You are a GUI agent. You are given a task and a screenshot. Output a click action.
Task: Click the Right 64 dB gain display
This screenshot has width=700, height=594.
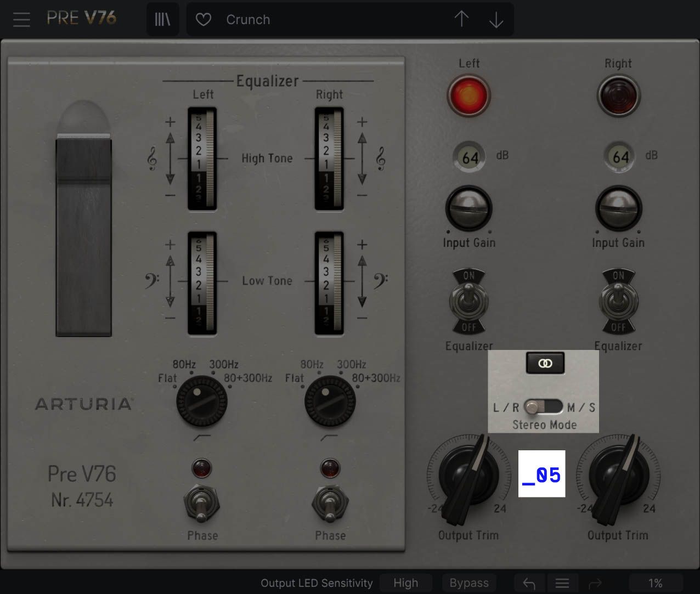tap(620, 157)
